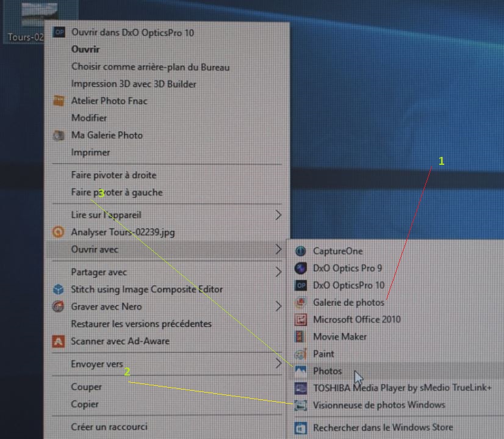Click the TOSHIBA Media Player icon
Image resolution: width=504 pixels, height=439 pixels.
(x=301, y=388)
